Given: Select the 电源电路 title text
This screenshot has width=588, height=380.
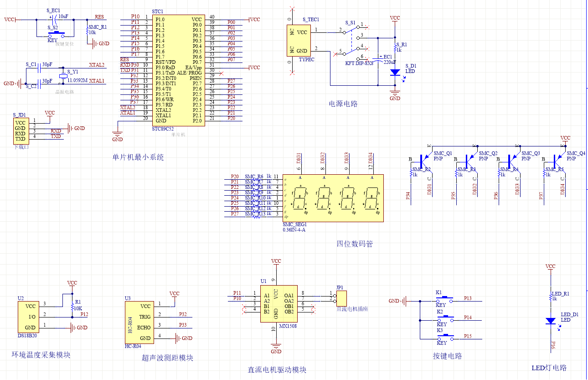Looking at the screenshot, I should tap(343, 104).
